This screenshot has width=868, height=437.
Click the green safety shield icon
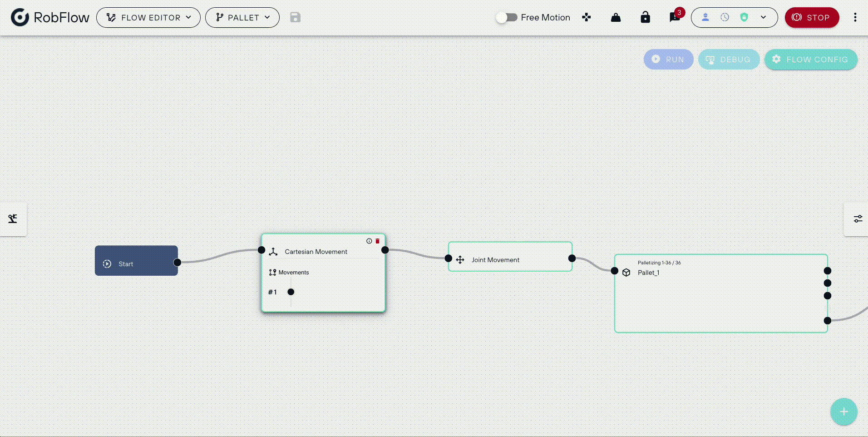point(744,17)
